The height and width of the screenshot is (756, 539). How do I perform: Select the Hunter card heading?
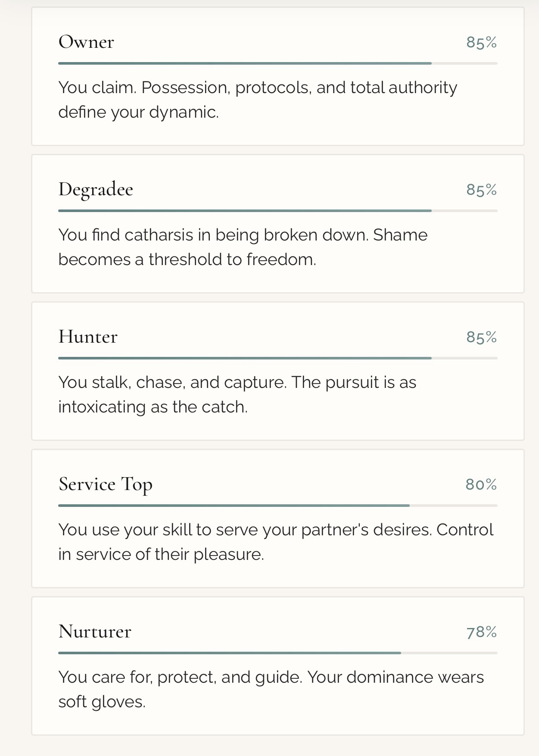click(x=88, y=337)
